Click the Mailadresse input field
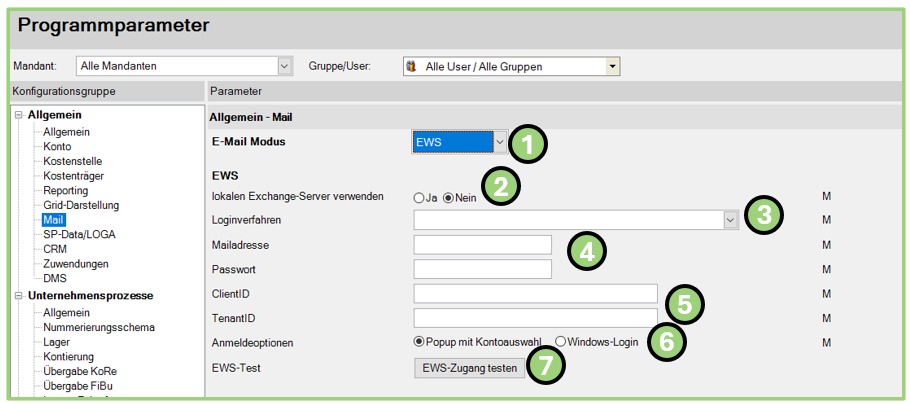Screen dimensions: 910x403 pos(482,245)
